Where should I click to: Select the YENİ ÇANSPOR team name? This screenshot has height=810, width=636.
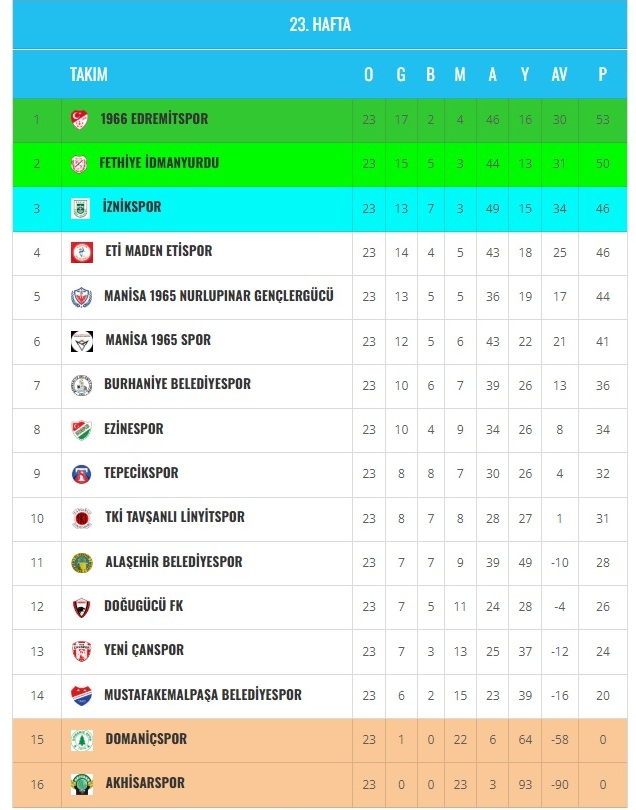click(x=144, y=650)
